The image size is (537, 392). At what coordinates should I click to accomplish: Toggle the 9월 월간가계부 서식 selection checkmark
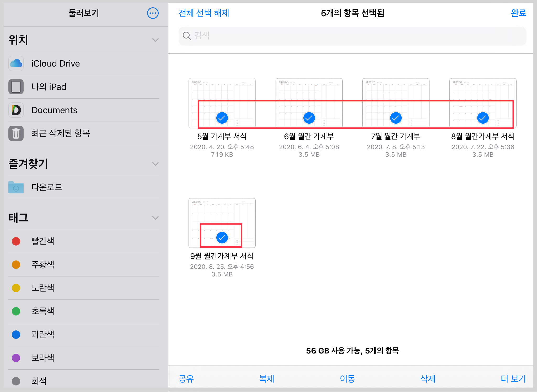(x=222, y=238)
